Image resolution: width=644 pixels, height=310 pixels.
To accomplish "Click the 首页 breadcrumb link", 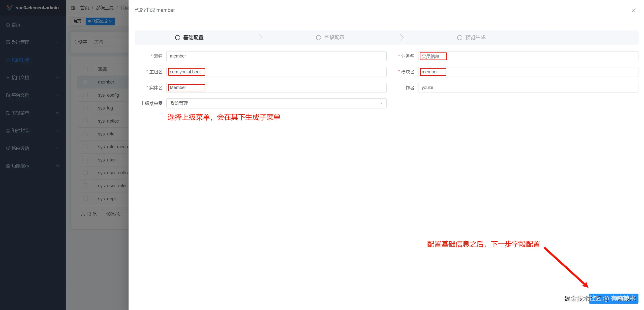I will click(x=84, y=8).
